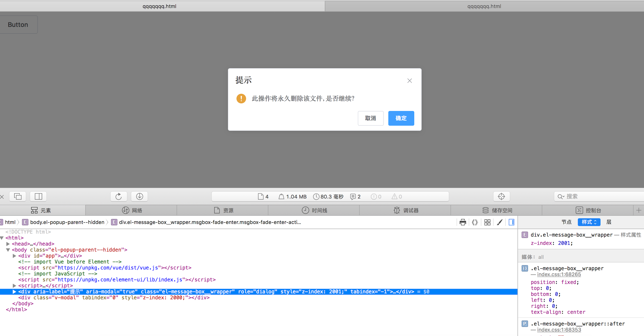Screen dimensions: 644x336
Task: Open the index.css:68265 style source link
Action: coord(559,275)
